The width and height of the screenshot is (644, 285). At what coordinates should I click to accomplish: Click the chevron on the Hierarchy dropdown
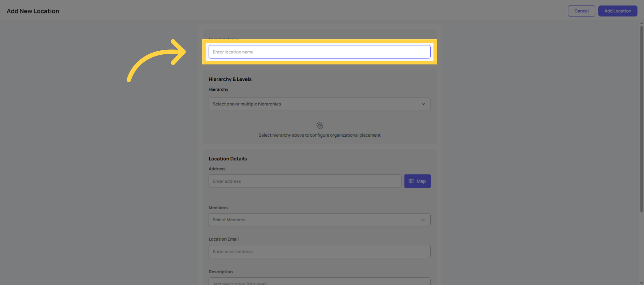click(423, 104)
